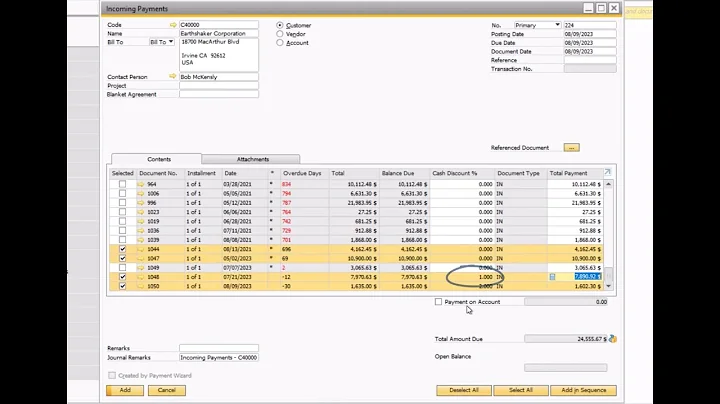Open link arrow for document 996
Screen dimensions: 720x404
pyautogui.click(x=141, y=202)
